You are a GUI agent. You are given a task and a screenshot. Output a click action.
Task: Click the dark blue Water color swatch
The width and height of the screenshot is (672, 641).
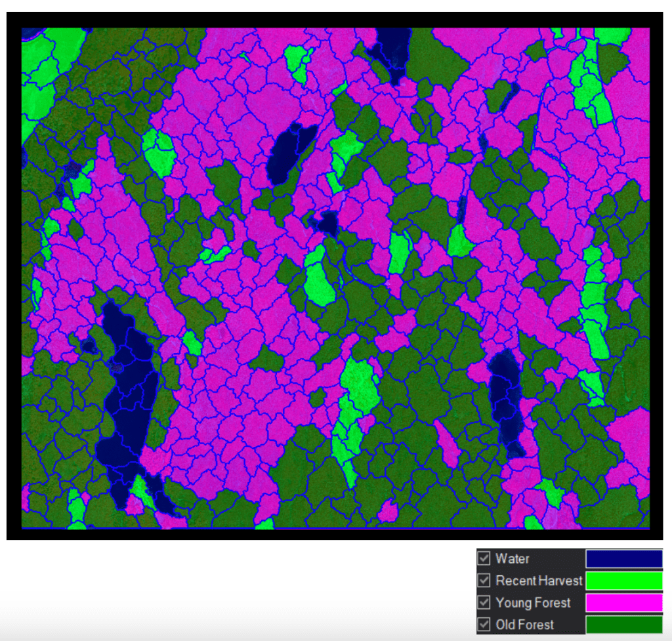(623, 558)
